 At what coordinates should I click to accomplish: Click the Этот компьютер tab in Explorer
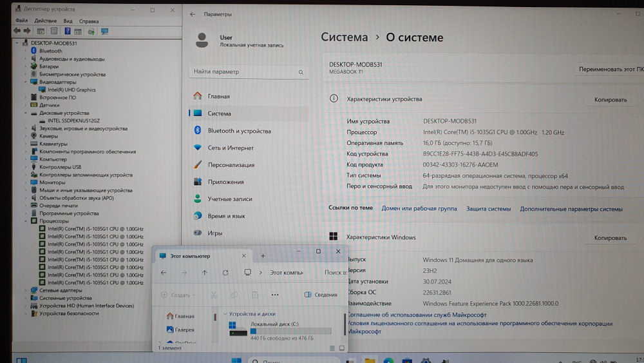(x=204, y=256)
